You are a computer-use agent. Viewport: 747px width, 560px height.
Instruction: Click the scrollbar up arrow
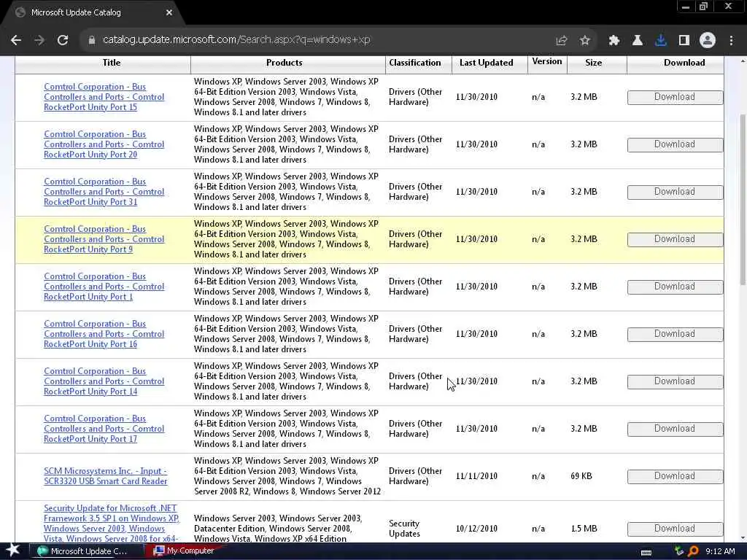point(743,61)
